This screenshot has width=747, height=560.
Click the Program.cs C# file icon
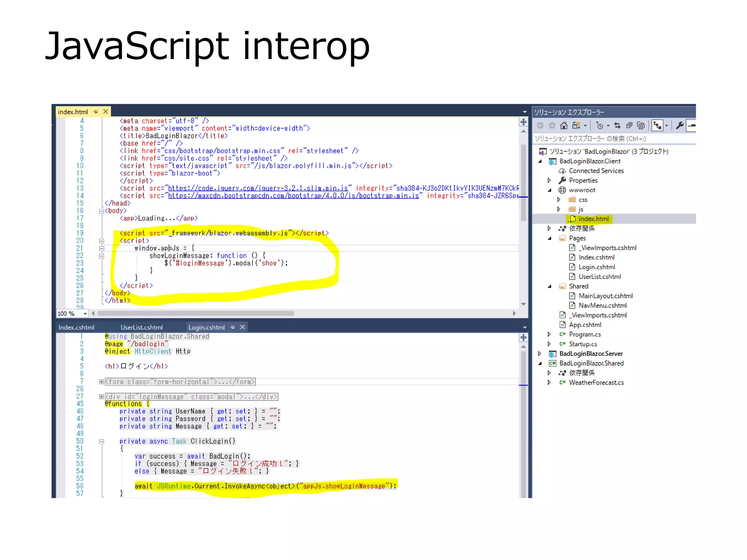[x=562, y=334]
